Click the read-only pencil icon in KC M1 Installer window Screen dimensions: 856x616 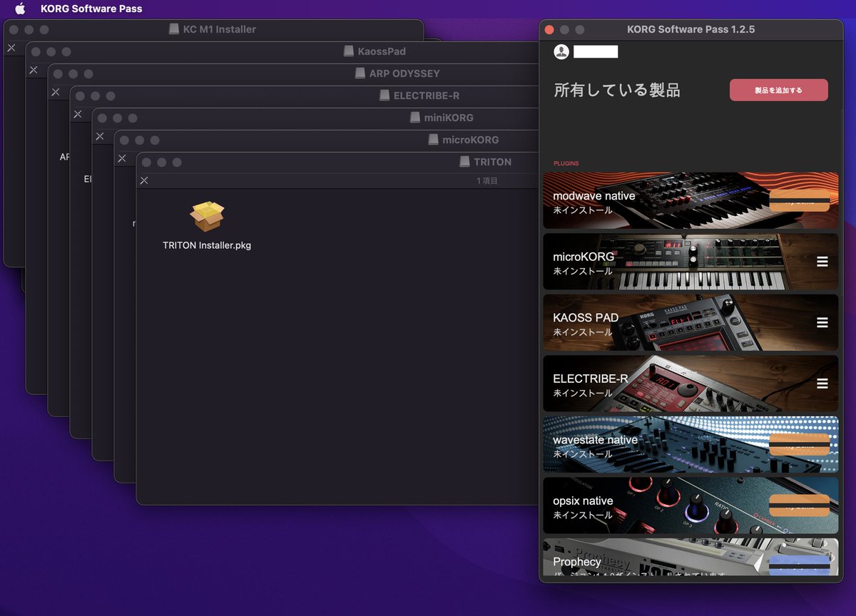(x=11, y=48)
